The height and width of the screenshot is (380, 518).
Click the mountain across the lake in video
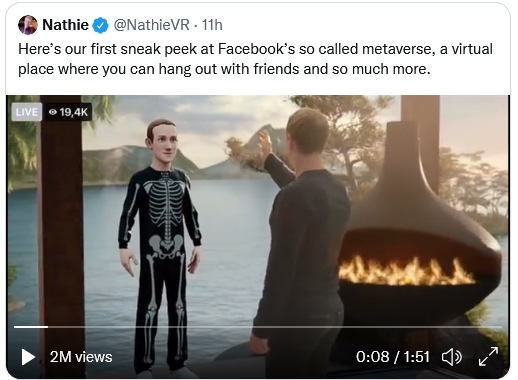pyautogui.click(x=140, y=163)
